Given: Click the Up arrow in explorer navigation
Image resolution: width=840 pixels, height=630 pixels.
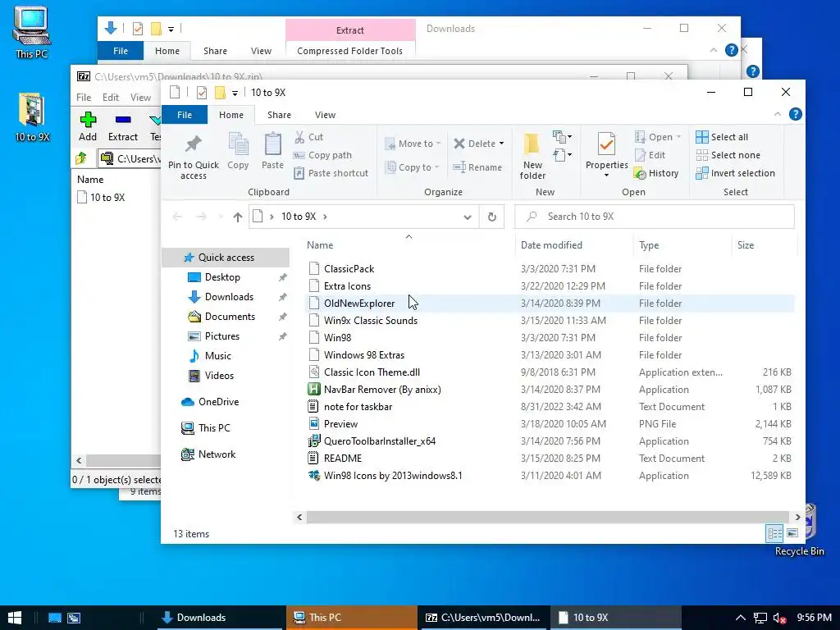Looking at the screenshot, I should [238, 217].
